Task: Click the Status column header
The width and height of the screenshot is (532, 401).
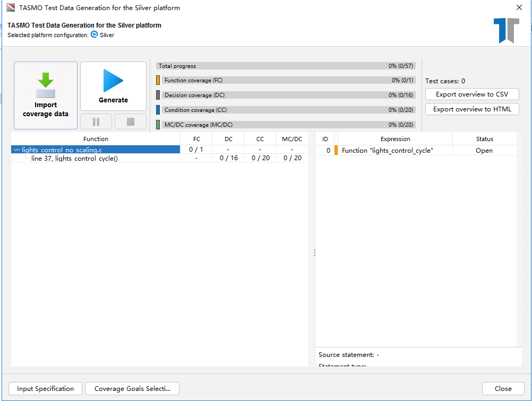Action: pyautogui.click(x=485, y=139)
